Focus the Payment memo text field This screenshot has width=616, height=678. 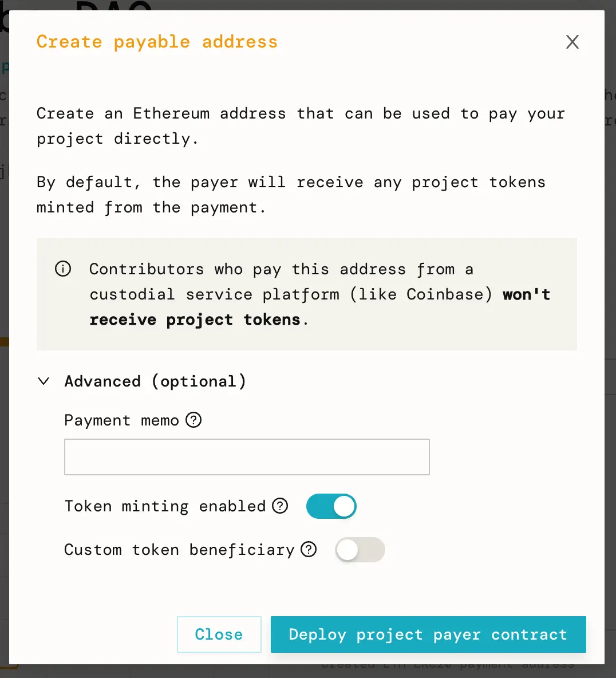[247, 457]
